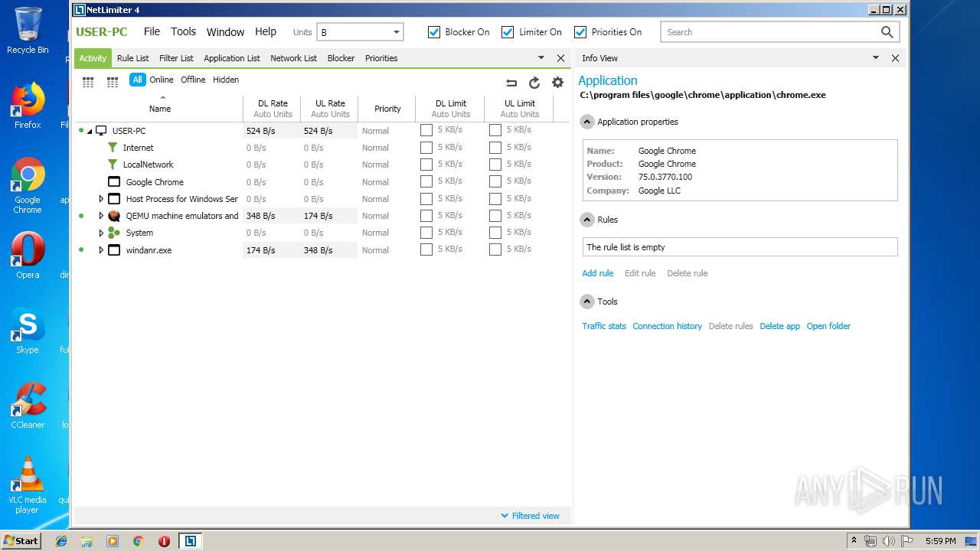Viewport: 980px width, 551px height.
Task: Switch to the wide grid view icon
Action: click(113, 82)
